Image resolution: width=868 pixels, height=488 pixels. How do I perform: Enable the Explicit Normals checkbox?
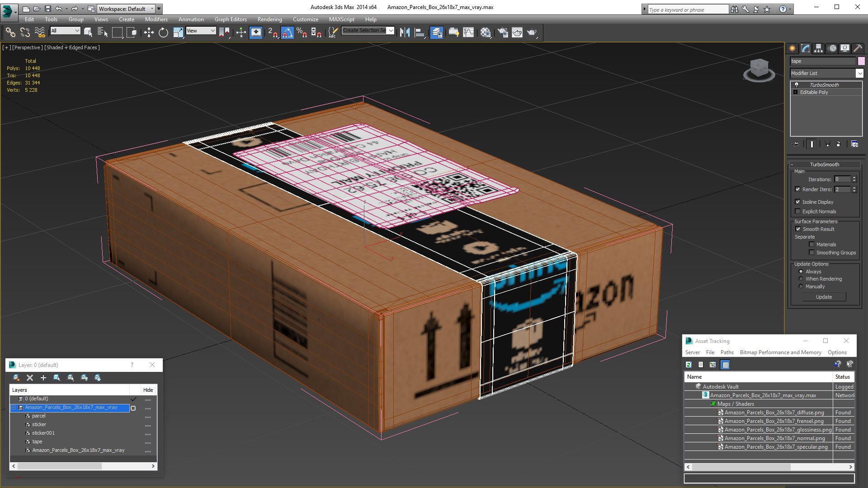click(x=797, y=211)
